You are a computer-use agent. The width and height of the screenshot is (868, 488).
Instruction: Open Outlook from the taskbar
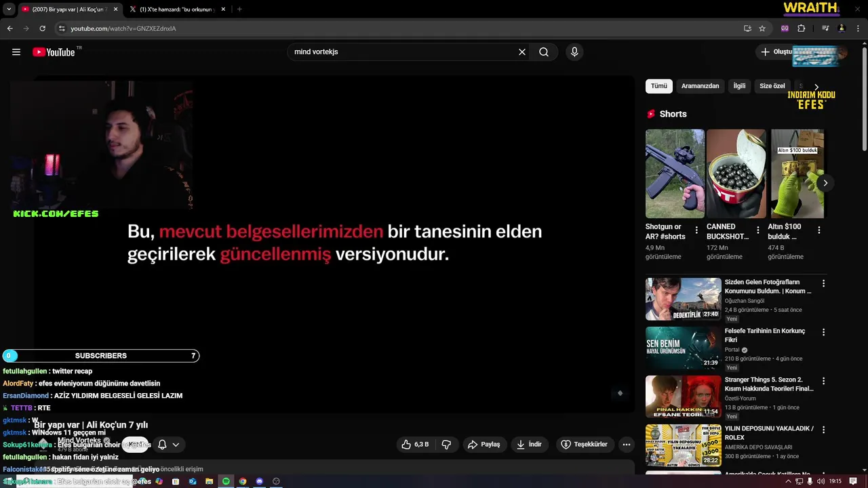193,481
